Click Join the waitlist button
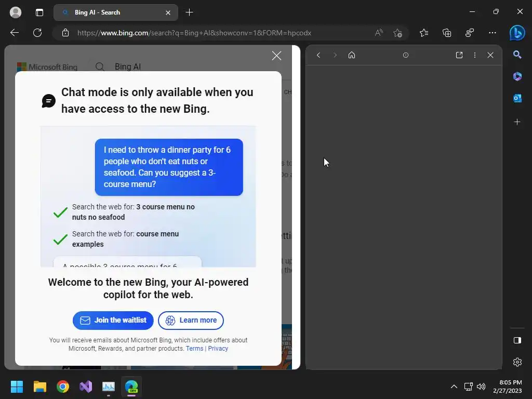Image resolution: width=532 pixels, height=399 pixels. (113, 320)
